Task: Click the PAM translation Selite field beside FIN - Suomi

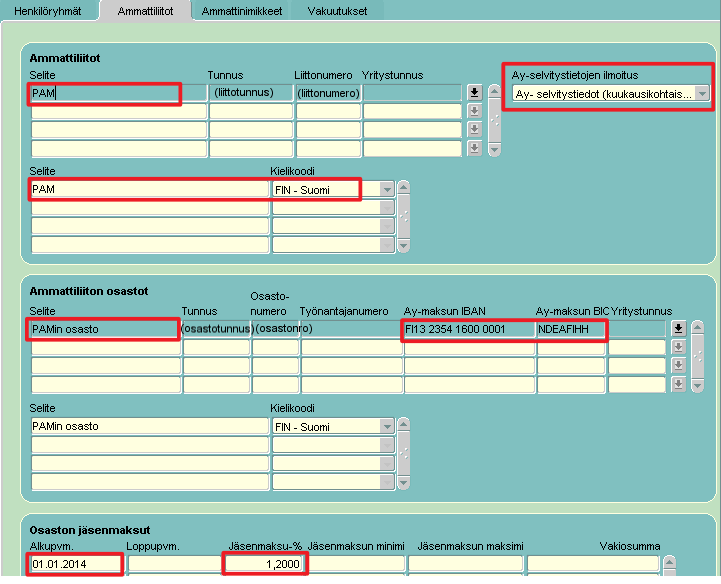Action: (x=150, y=189)
